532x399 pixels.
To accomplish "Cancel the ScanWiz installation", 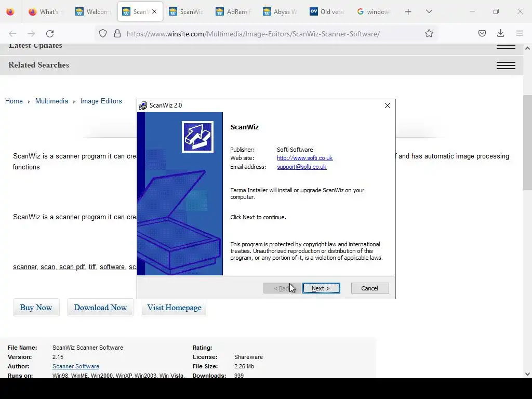I will (370, 288).
